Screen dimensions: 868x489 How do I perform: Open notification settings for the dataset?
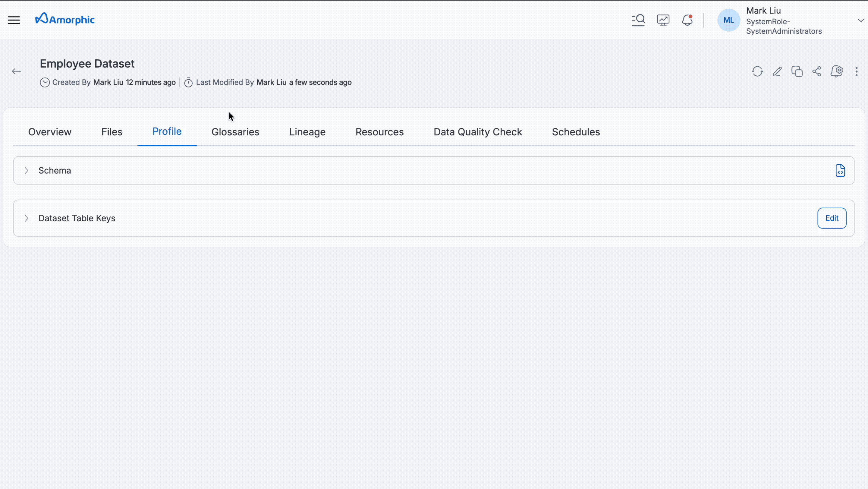coord(837,71)
